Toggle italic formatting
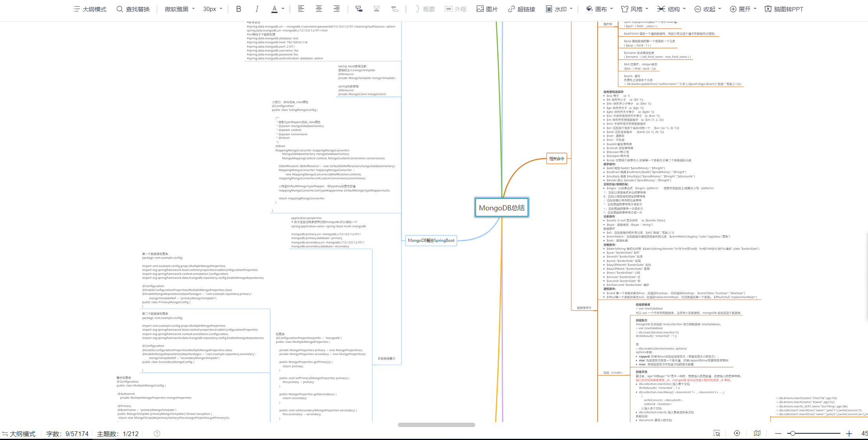Screen dimensions: 868x440 point(257,9)
